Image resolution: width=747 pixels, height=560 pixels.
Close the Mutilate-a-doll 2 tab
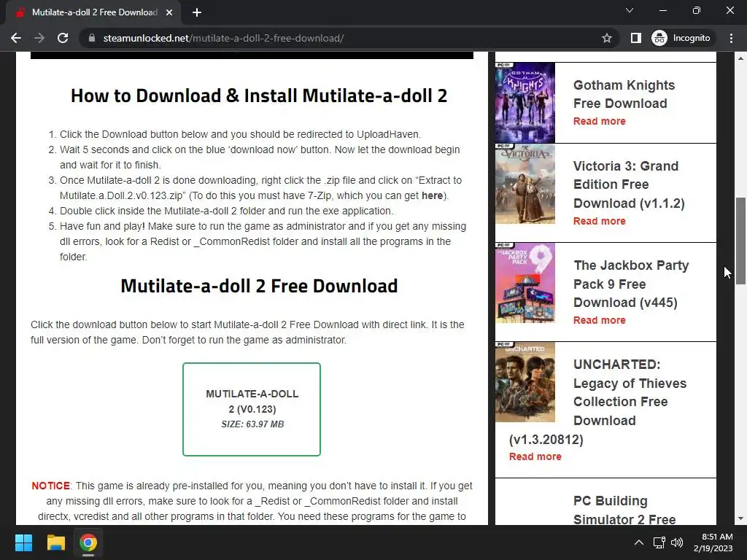169,12
